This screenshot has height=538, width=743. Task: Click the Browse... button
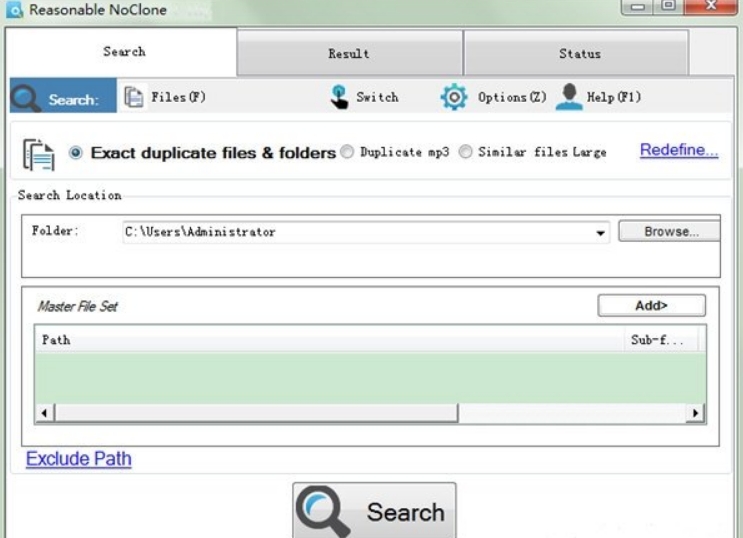tap(670, 231)
